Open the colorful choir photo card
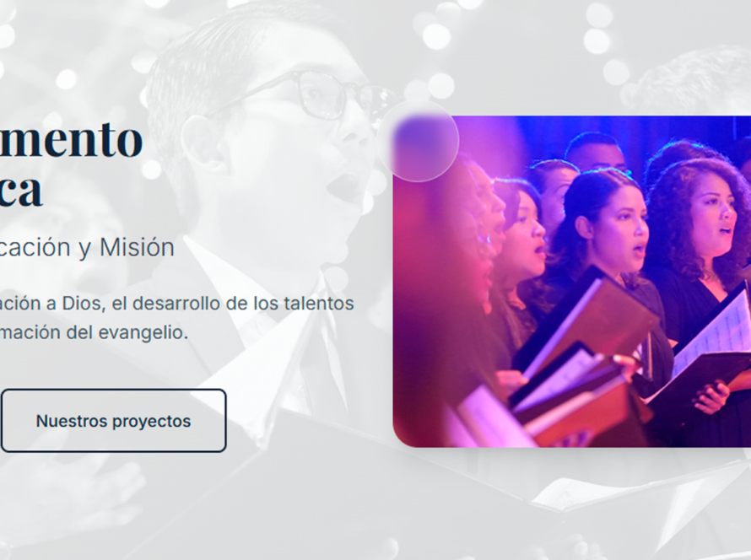The height and width of the screenshot is (560, 751). click(x=572, y=282)
